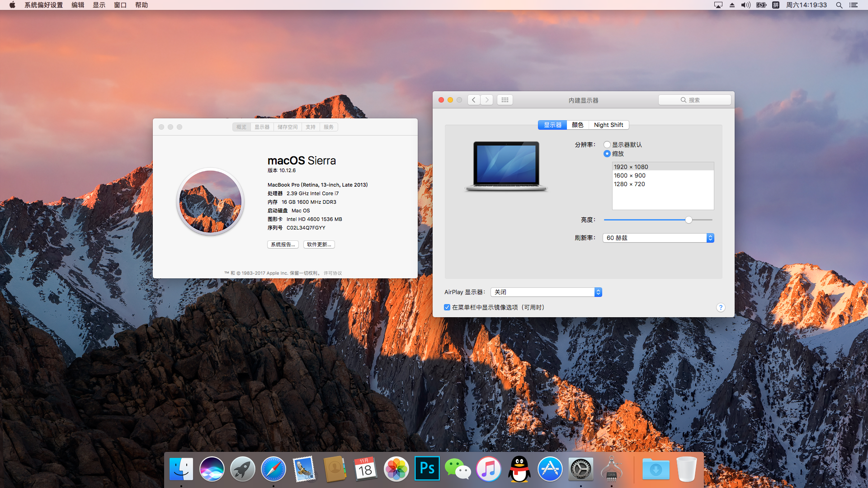Open 刷新率 60 赫兹 dropdown
Viewport: 868px width, 488px height.
coord(658,238)
